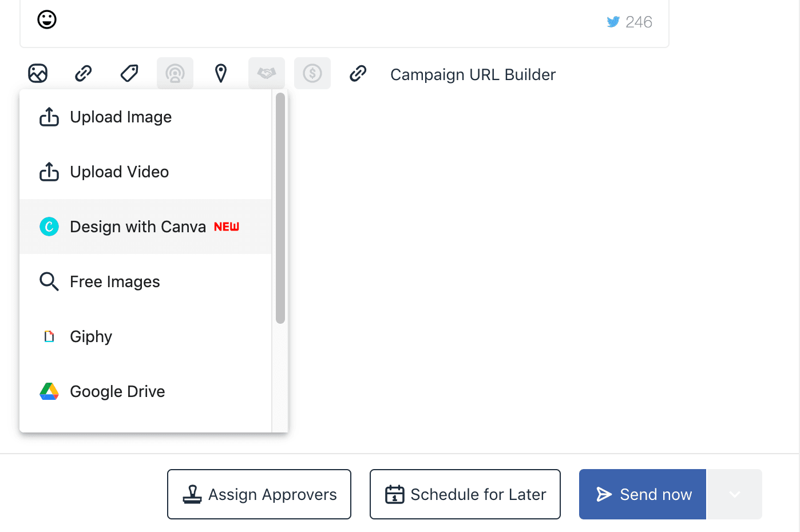Open the emoji picker smiley icon
This screenshot has width=800, height=532.
click(47, 20)
